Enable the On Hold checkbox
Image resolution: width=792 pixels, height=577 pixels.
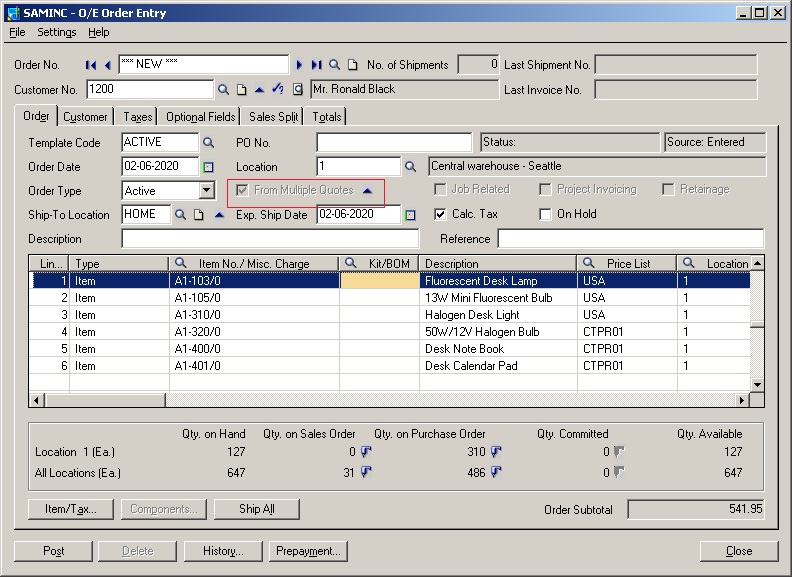[545, 214]
